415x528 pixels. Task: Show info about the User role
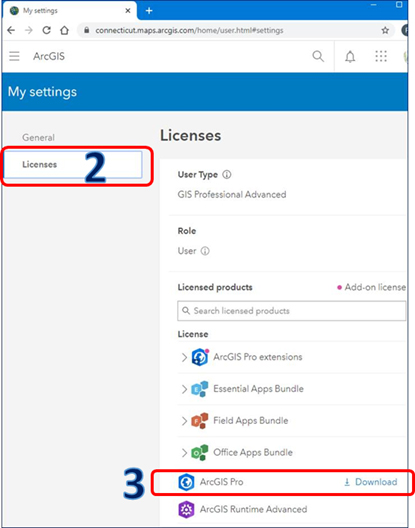point(205,251)
